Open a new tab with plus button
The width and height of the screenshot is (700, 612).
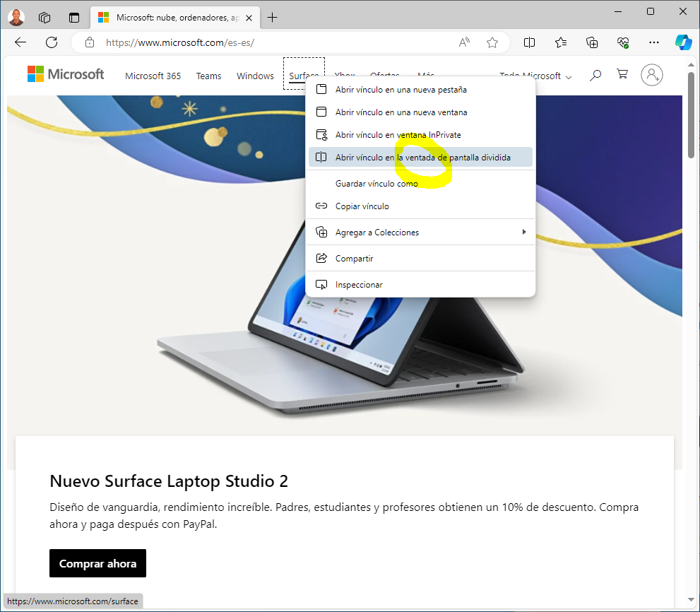click(273, 18)
